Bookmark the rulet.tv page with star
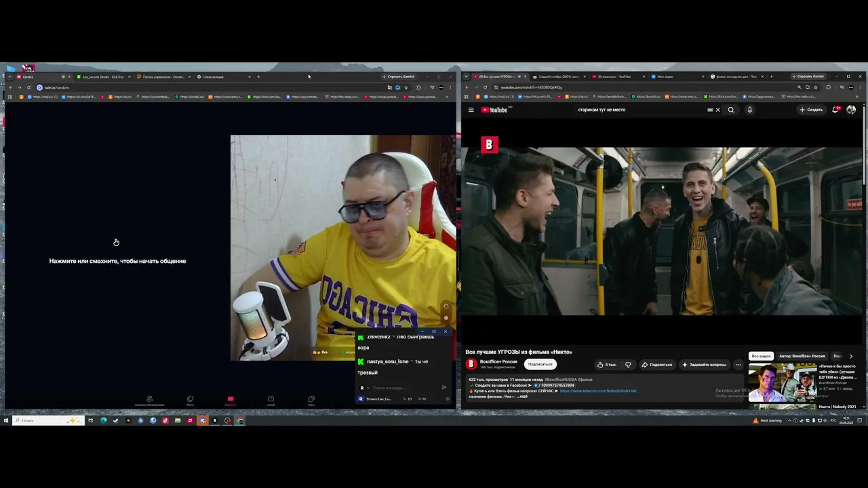 pyautogui.click(x=406, y=87)
